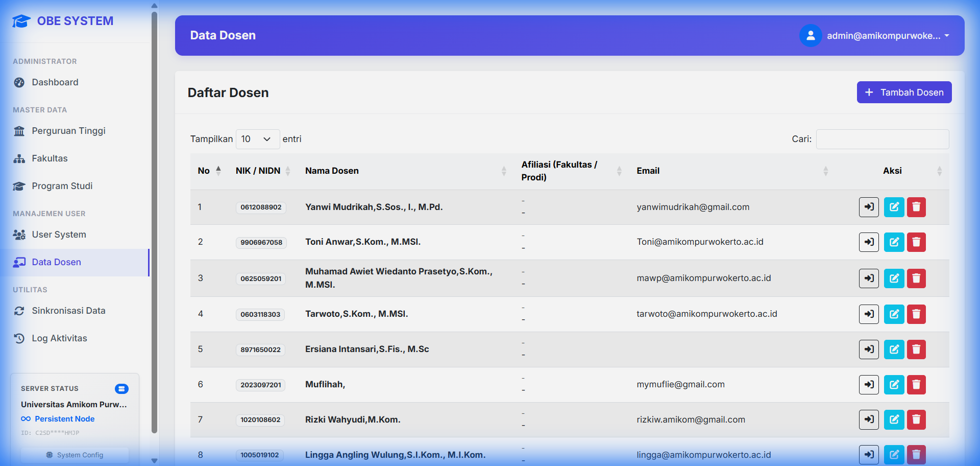The image size is (980, 466).
Task: Edit Toni Anwar's record
Action: 894,242
